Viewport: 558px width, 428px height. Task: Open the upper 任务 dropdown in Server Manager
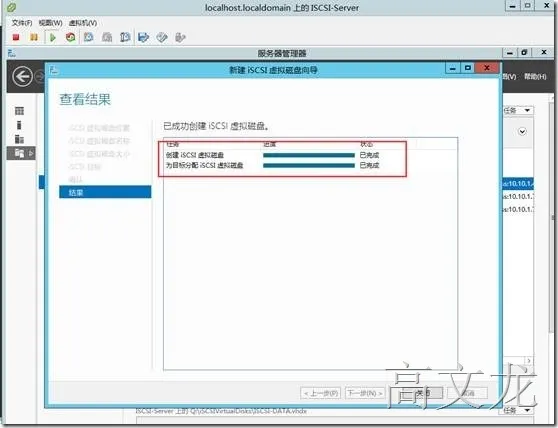pos(518,110)
